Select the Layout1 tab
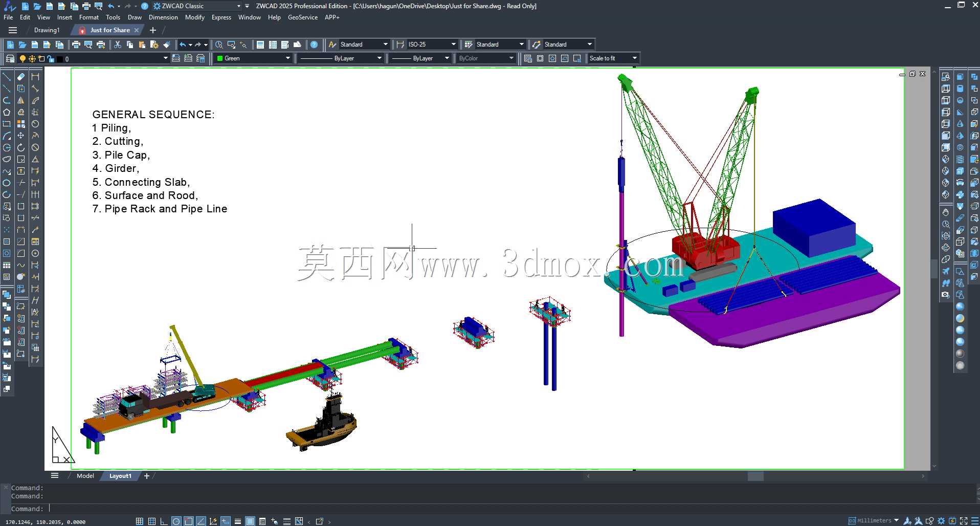This screenshot has height=526, width=980. tap(120, 476)
